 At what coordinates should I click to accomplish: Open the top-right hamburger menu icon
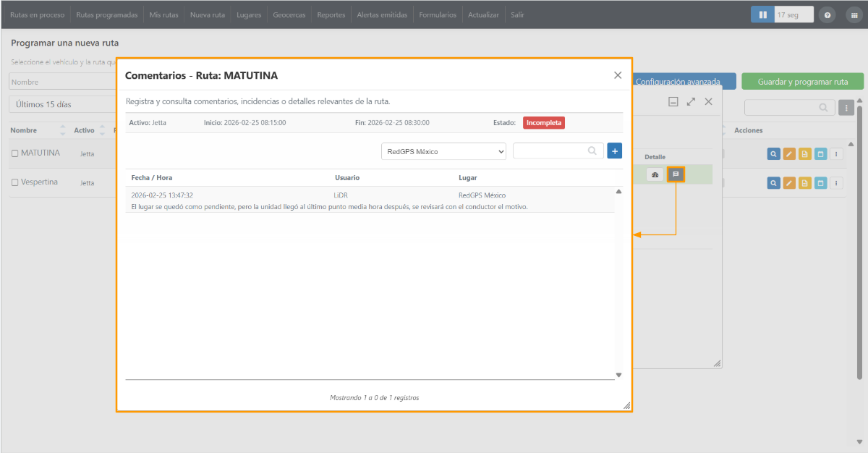coord(853,15)
